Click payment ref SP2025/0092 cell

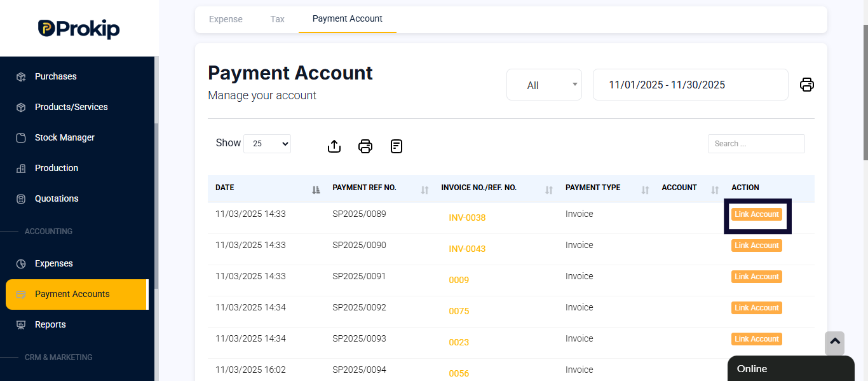pyautogui.click(x=359, y=307)
